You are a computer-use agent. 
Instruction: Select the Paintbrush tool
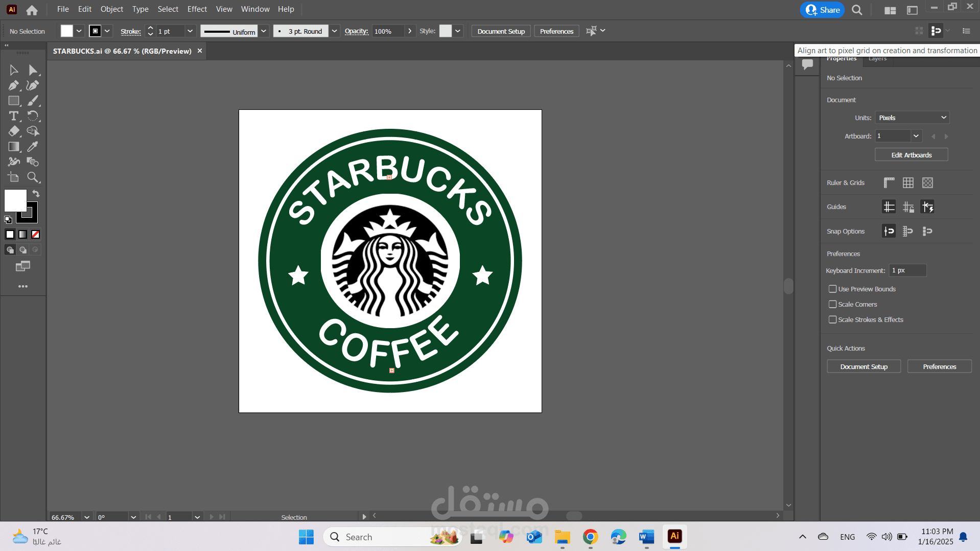(x=33, y=101)
